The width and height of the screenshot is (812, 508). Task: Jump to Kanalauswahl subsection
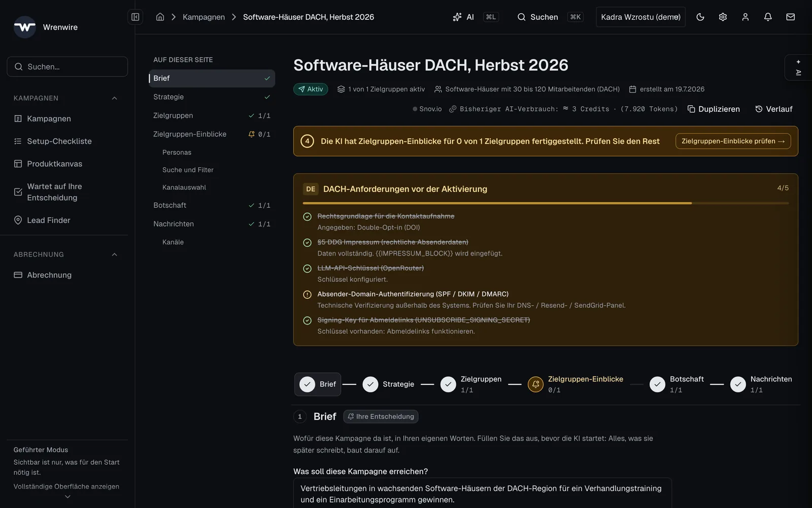tap(184, 187)
